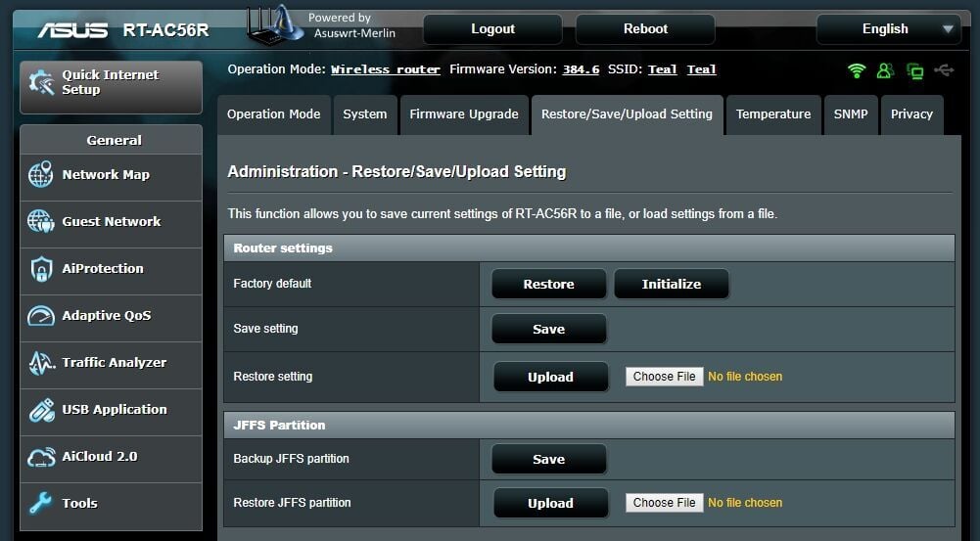980x541 pixels.
Task: Click the Reboot button
Action: tap(645, 29)
